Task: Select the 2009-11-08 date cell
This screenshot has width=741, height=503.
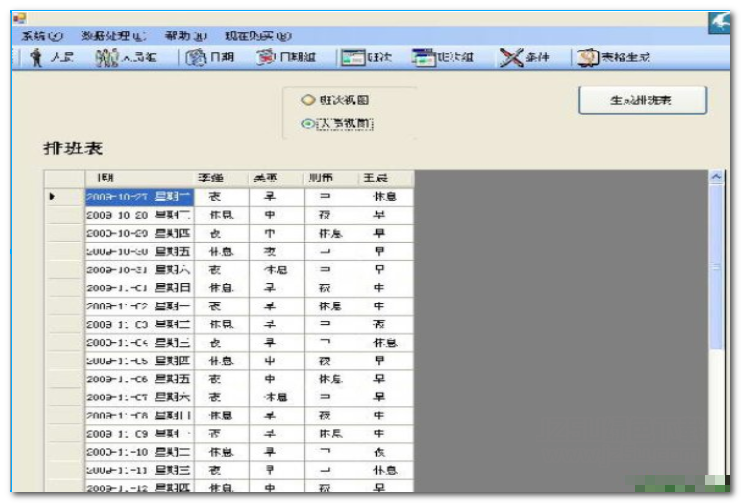Action: tap(139, 416)
